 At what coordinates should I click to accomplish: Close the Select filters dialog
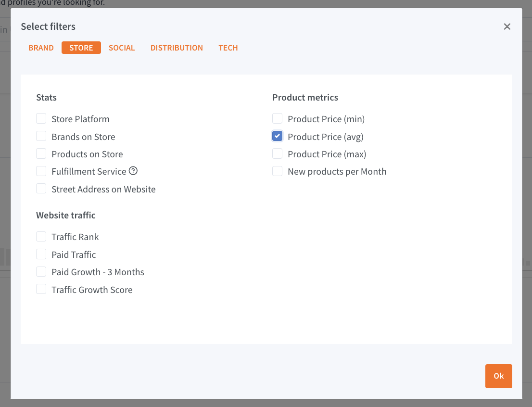click(507, 27)
